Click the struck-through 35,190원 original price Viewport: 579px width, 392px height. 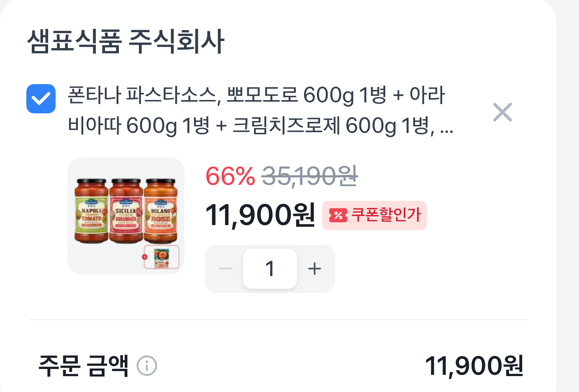point(310,176)
